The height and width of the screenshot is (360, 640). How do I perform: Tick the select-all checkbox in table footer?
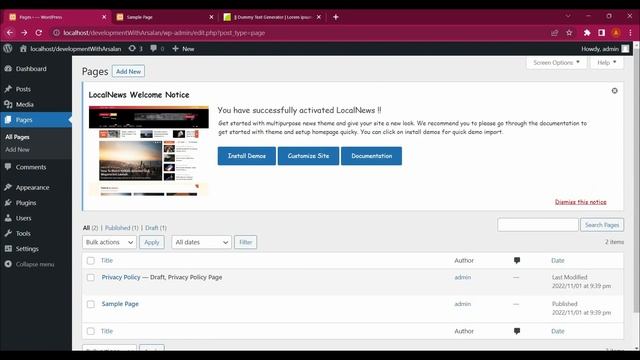point(91,331)
